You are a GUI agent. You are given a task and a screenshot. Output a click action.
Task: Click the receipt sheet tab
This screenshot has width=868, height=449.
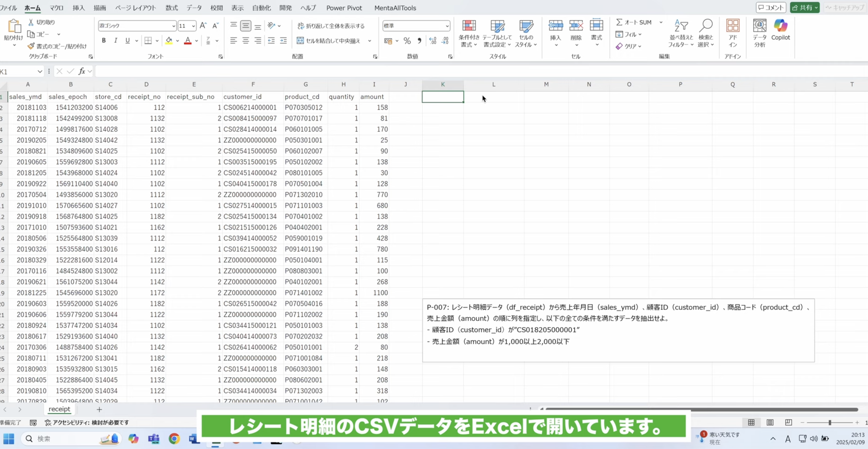59,409
